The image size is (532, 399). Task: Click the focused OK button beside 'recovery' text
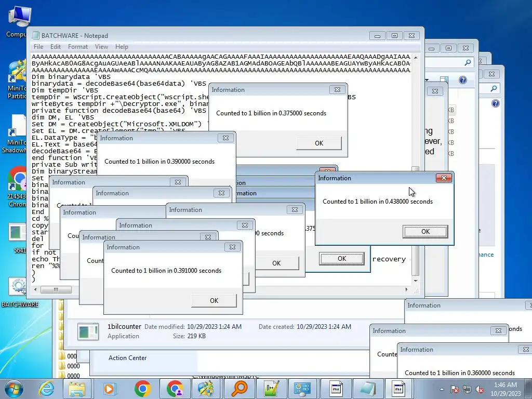click(x=342, y=259)
